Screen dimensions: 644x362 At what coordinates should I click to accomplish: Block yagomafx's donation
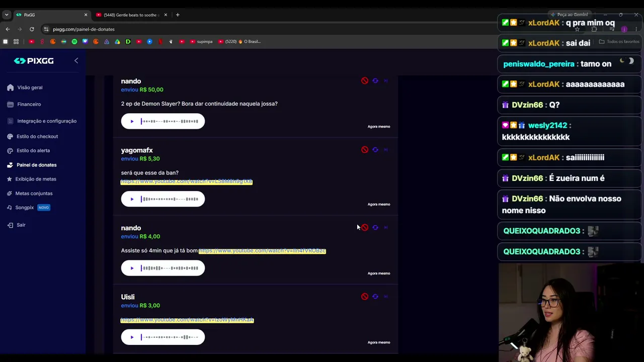coord(365,150)
